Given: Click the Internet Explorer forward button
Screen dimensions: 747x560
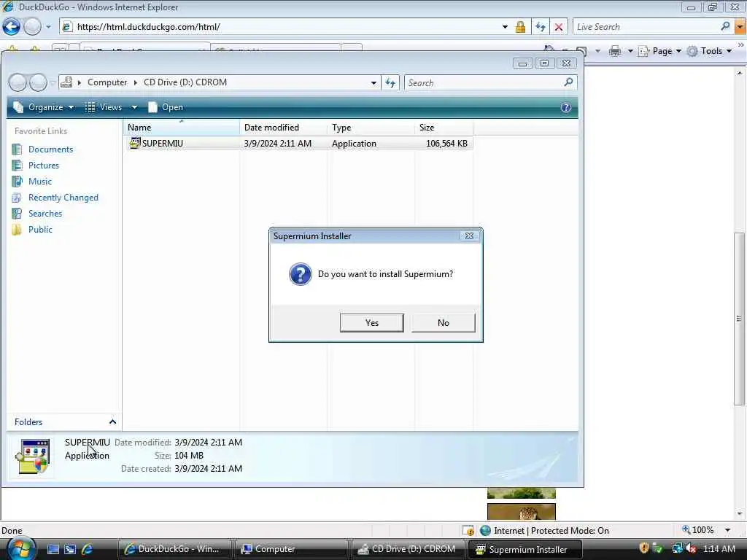Looking at the screenshot, I should (x=32, y=27).
